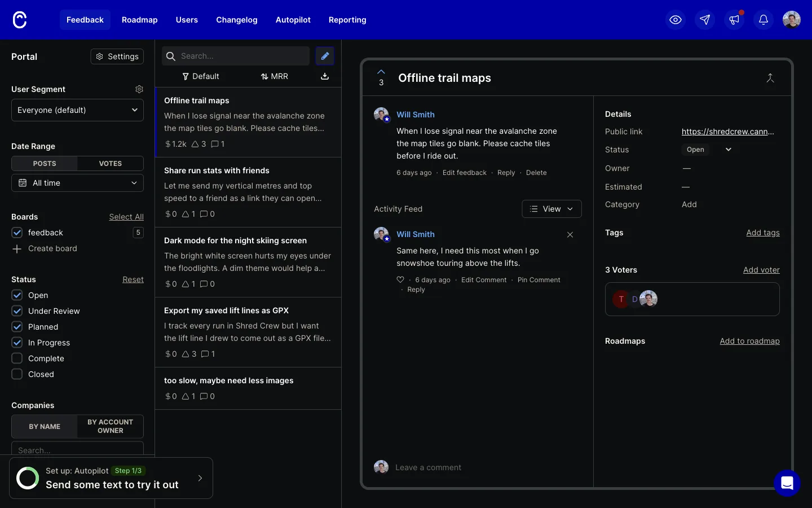
Task: Click the pencil create post icon
Action: point(325,56)
